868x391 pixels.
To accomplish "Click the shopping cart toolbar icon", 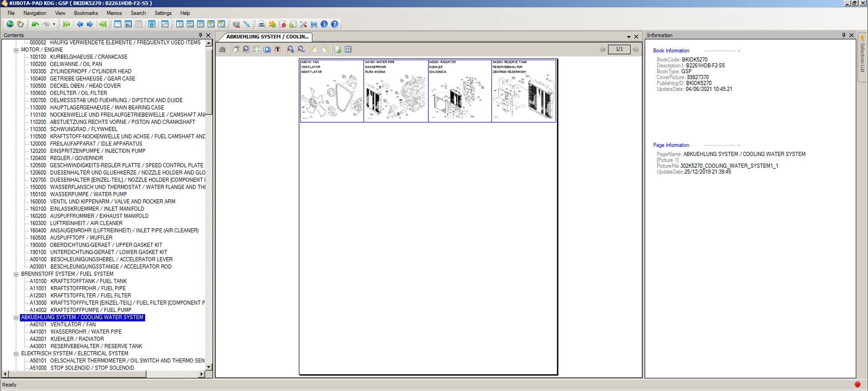I will (x=314, y=24).
